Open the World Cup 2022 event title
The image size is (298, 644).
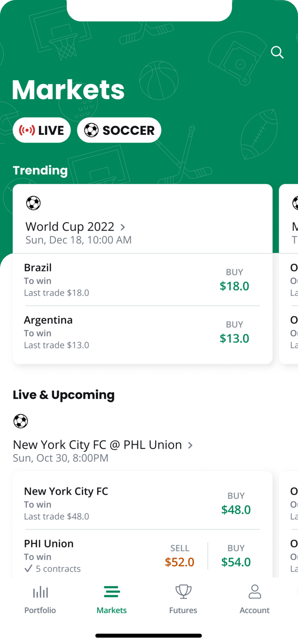(70, 227)
